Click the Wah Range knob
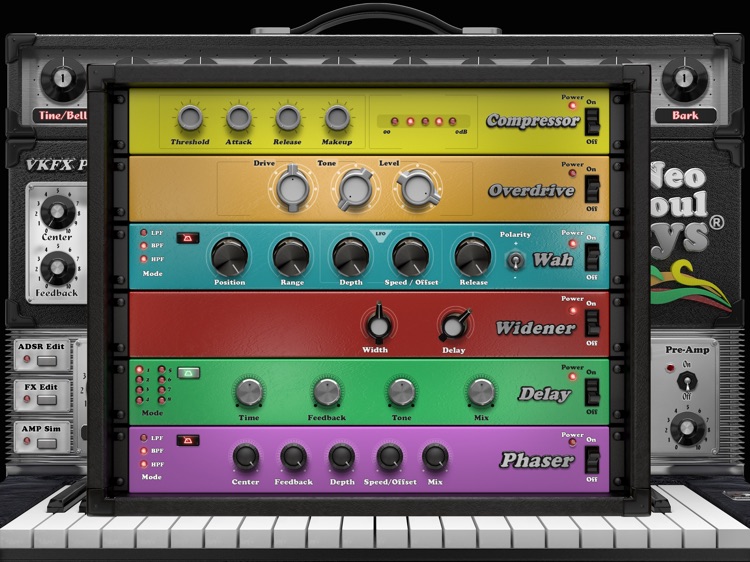 pyautogui.click(x=291, y=256)
